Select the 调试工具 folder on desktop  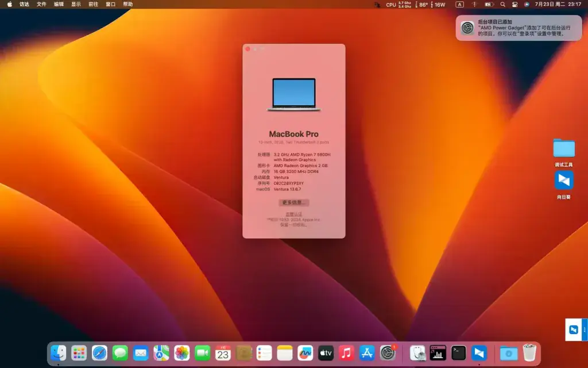coord(564,152)
